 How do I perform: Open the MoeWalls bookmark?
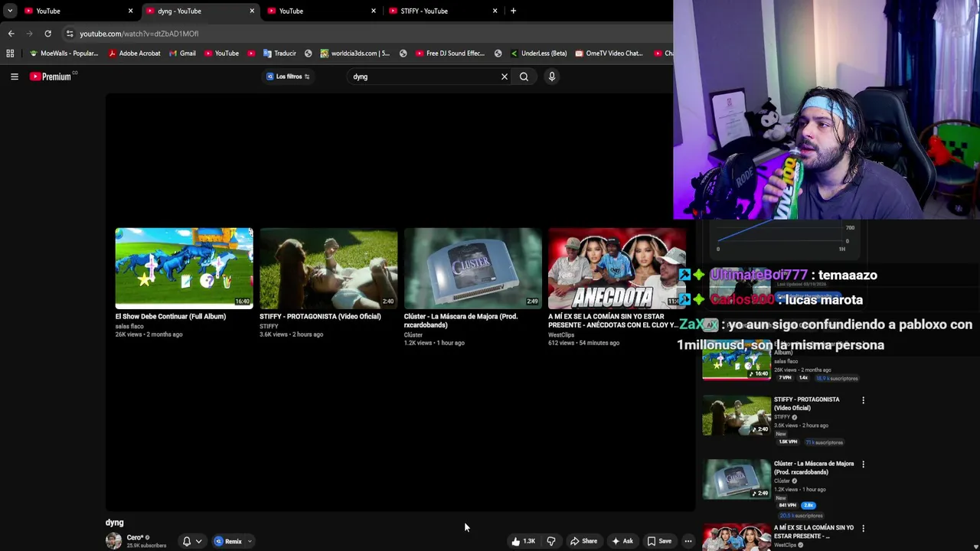(63, 54)
